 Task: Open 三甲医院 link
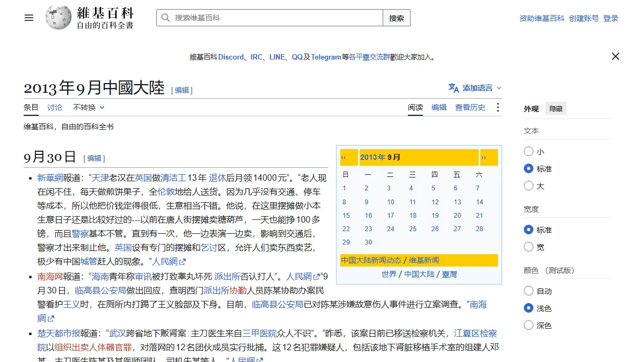pyautogui.click(x=260, y=333)
